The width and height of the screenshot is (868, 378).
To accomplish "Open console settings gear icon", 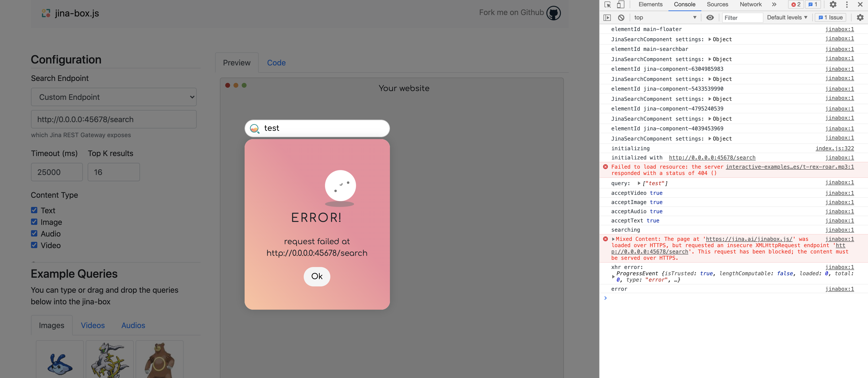I will [x=860, y=17].
